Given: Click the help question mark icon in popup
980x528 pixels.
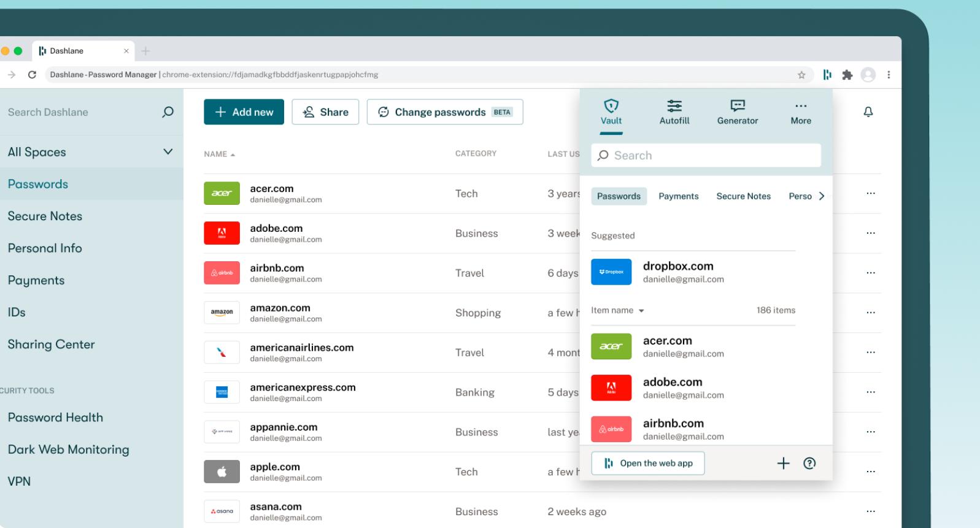Looking at the screenshot, I should click(809, 463).
